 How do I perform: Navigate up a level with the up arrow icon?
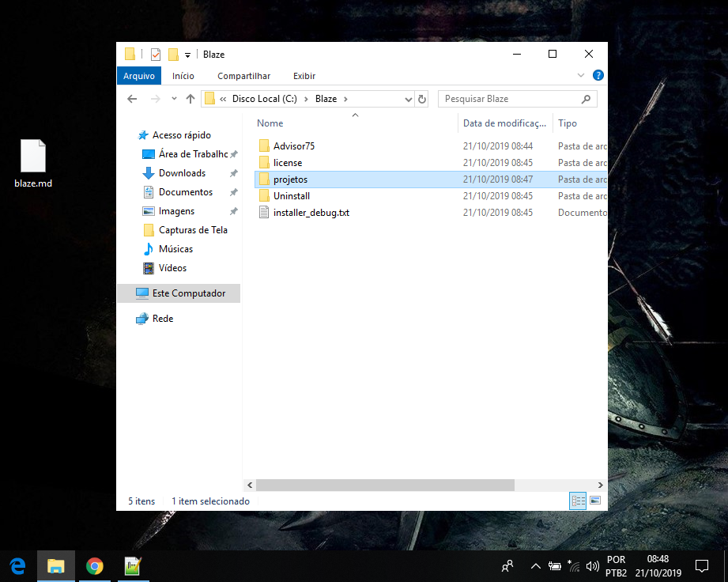pos(190,98)
